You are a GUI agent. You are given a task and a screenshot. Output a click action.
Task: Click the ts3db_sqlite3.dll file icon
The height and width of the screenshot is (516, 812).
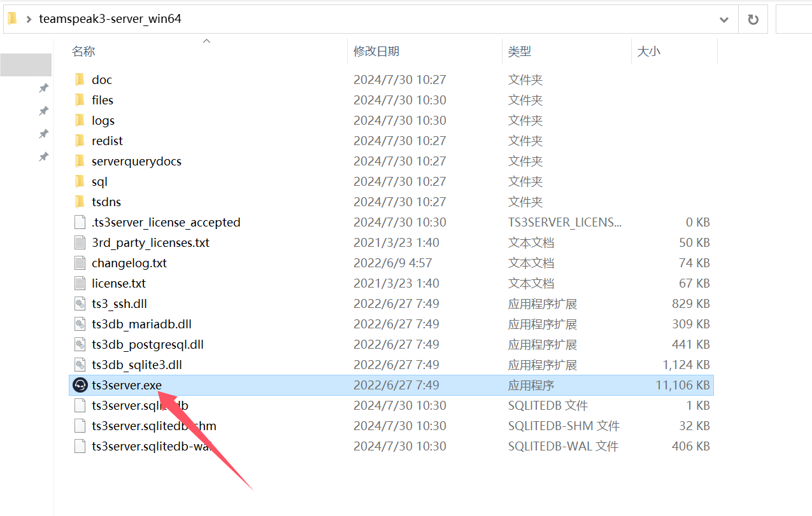(x=80, y=365)
